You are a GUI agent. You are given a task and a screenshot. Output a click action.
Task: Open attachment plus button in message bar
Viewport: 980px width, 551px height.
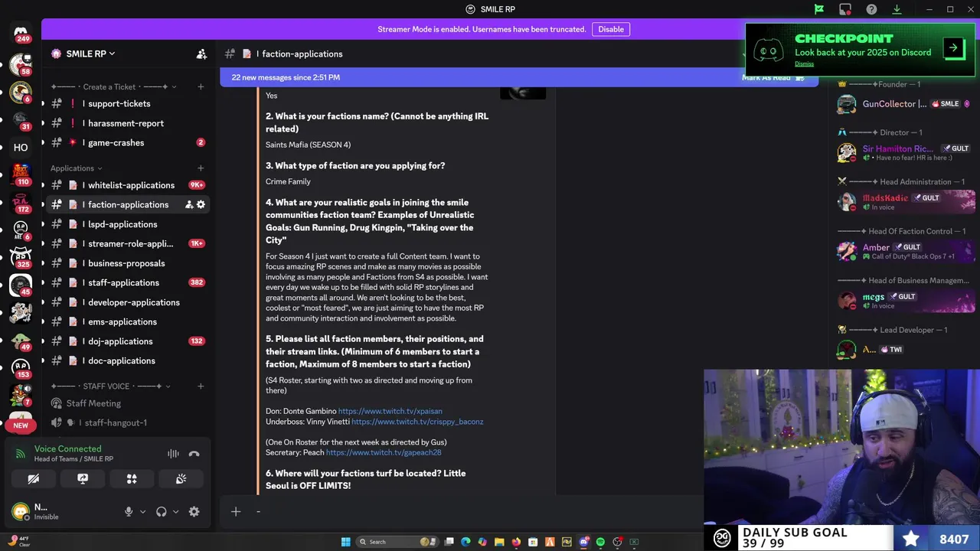point(236,511)
